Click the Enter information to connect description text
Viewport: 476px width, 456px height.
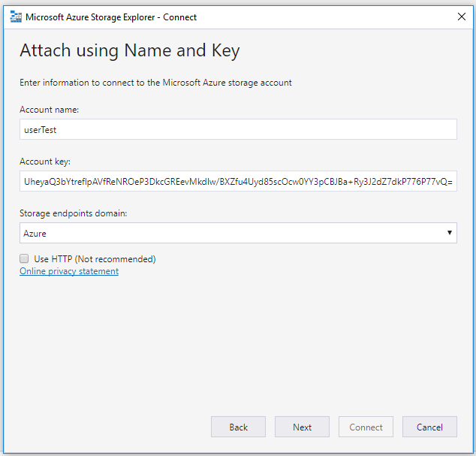pos(155,83)
